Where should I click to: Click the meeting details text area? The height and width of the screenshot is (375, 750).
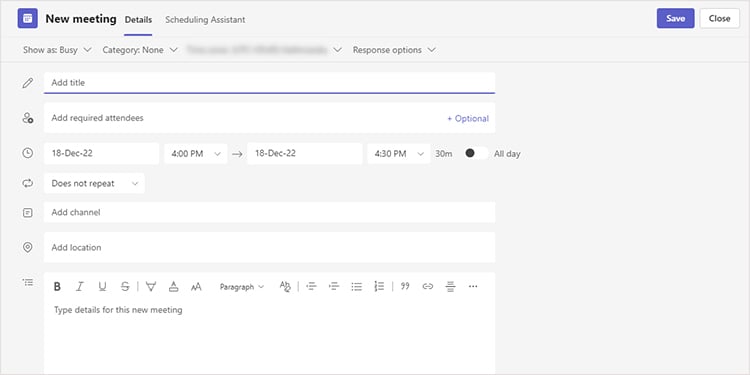tap(269, 337)
